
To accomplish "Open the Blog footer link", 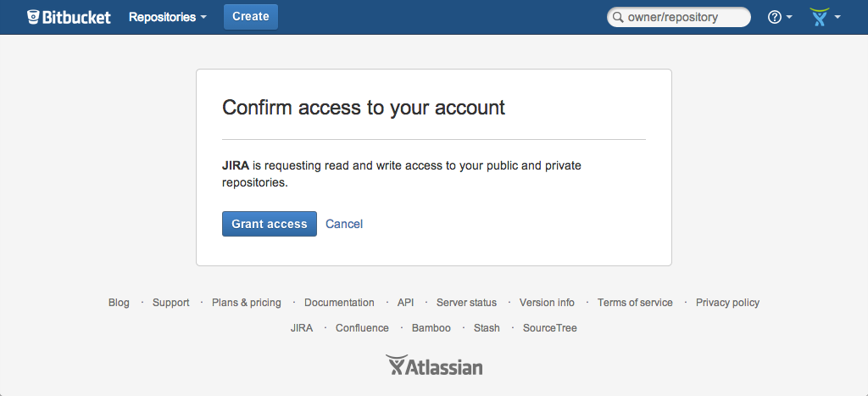I will pyautogui.click(x=119, y=303).
